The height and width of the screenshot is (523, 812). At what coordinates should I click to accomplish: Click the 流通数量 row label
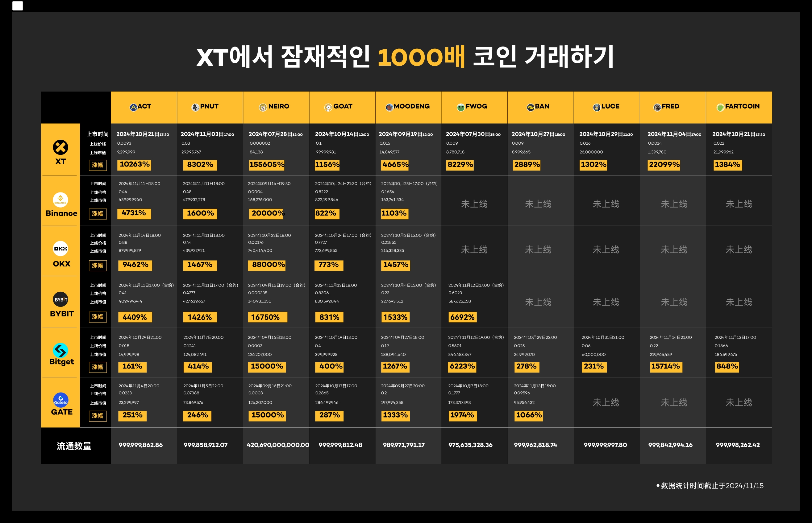[74, 446]
